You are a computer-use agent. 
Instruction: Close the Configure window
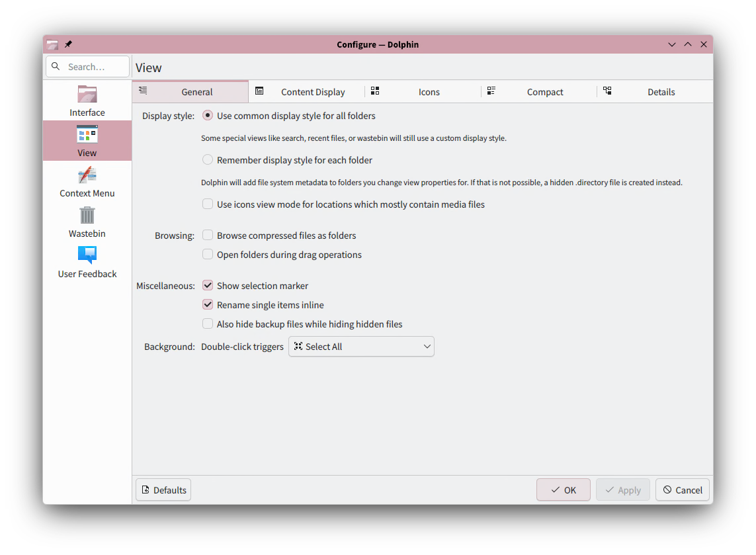pos(704,44)
